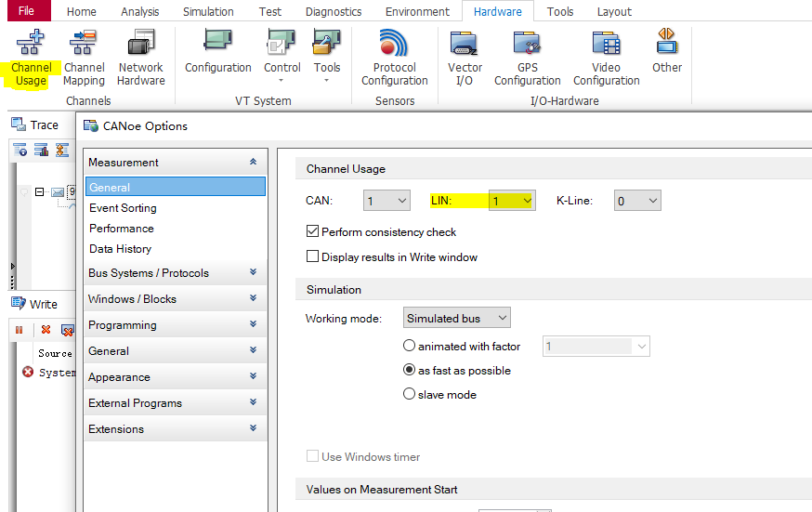This screenshot has width=812, height=512.
Task: Open the File menu
Action: (29, 11)
